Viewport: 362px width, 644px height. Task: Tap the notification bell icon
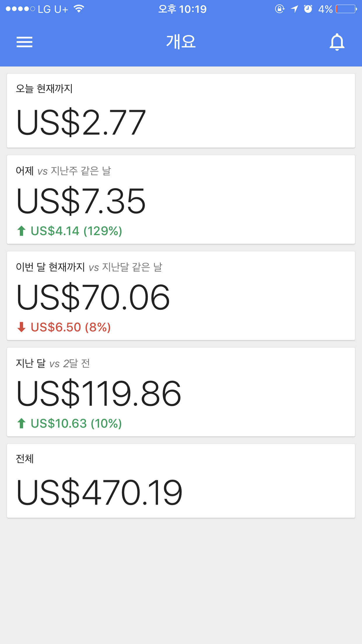[x=337, y=42]
